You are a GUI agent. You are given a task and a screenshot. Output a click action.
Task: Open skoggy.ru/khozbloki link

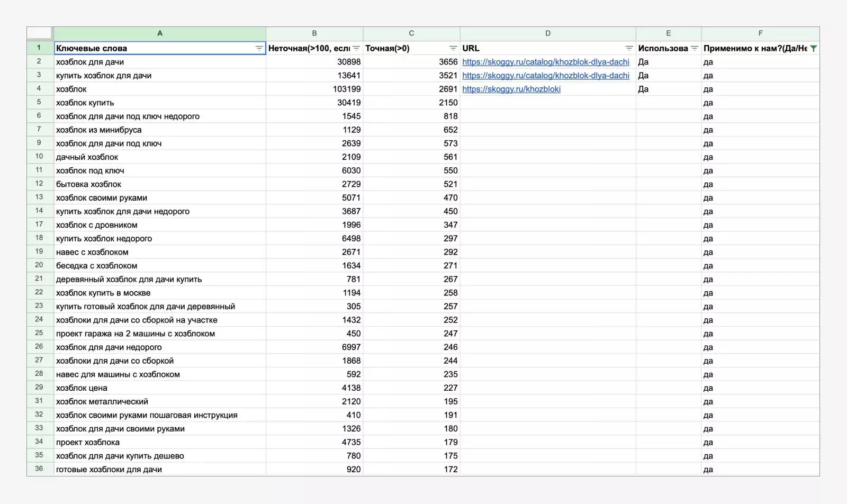coord(511,89)
